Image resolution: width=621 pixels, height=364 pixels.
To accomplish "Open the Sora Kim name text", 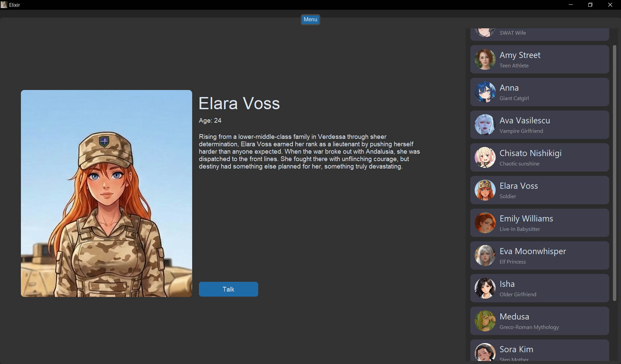I will [516, 350].
